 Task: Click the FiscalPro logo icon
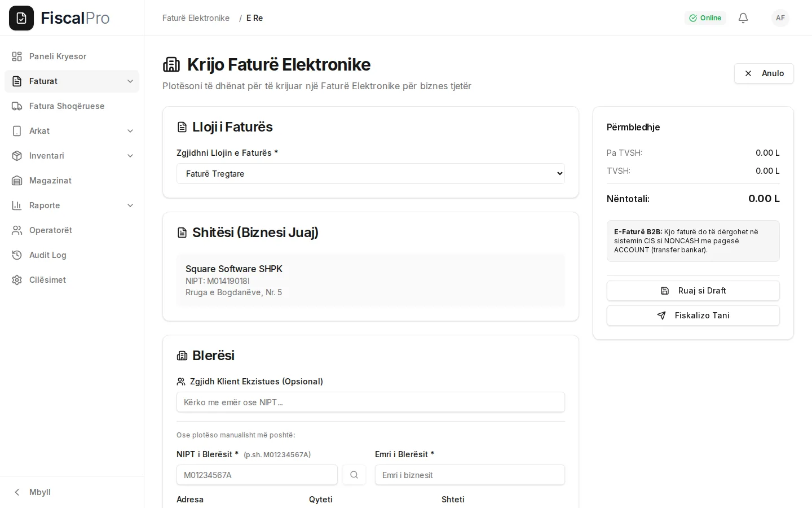point(21,18)
